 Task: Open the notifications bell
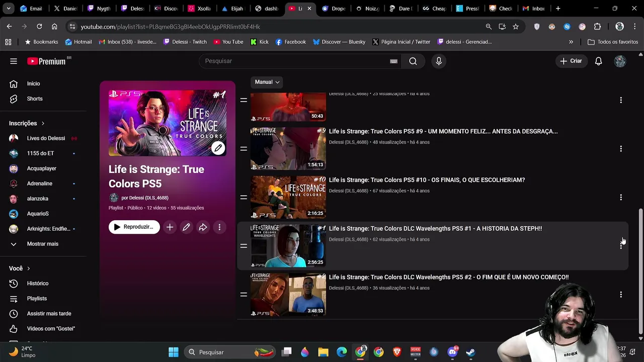tap(598, 61)
